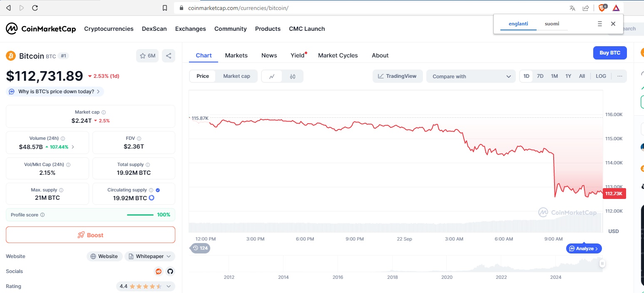Switch to the Market Cycles tab
Screen dimensions: 644x293
tap(338, 55)
